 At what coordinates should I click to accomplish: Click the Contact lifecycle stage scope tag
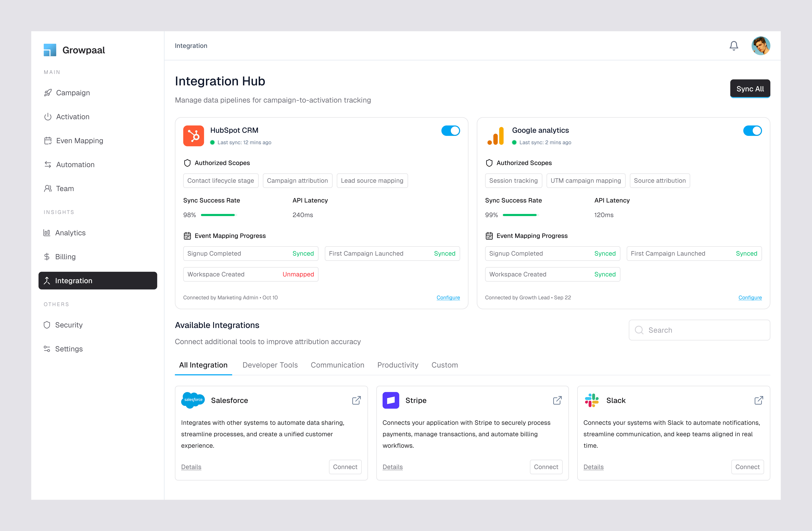[x=221, y=181]
